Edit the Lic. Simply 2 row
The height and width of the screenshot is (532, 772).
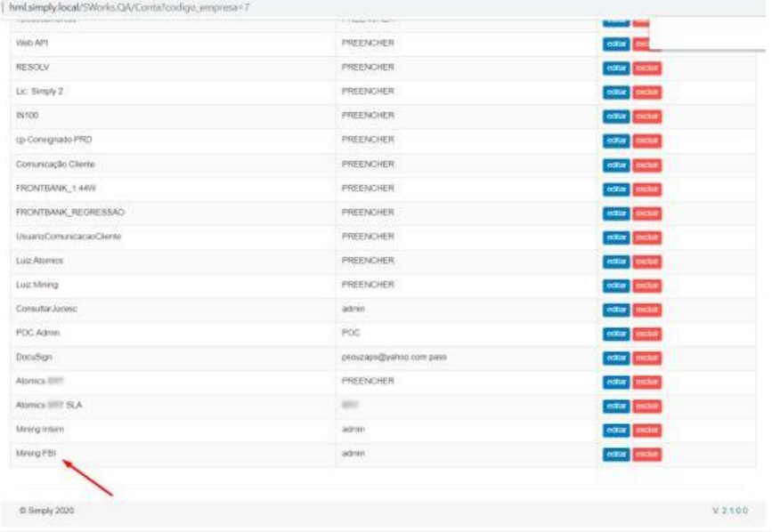coord(616,93)
